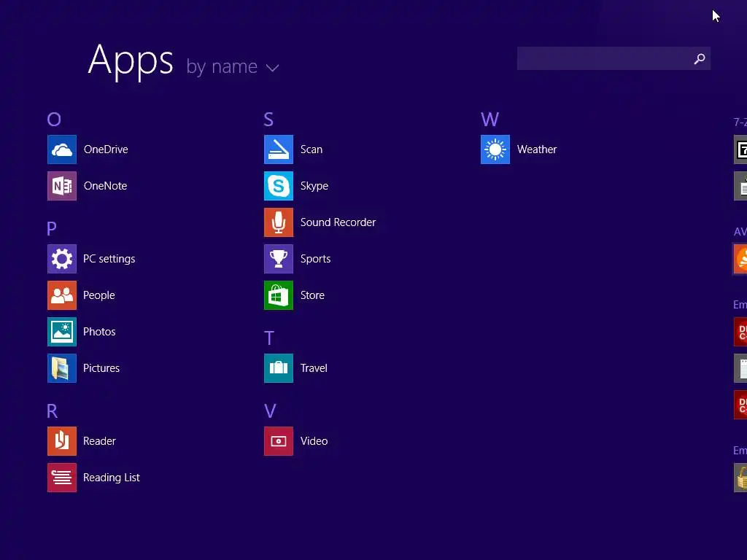747x560 pixels.
Task: Click the 'Reading List' label
Action: pyautogui.click(x=111, y=478)
